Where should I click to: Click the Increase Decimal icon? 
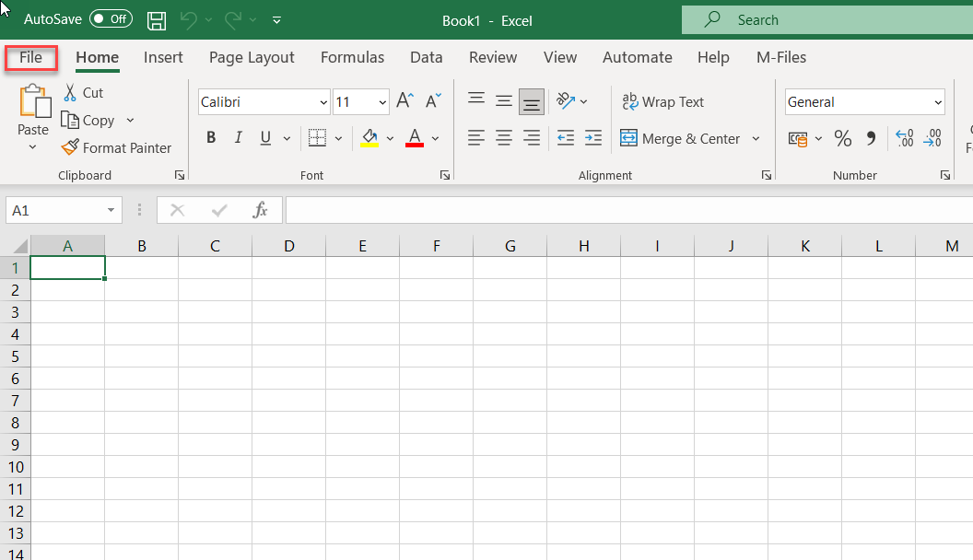904,138
